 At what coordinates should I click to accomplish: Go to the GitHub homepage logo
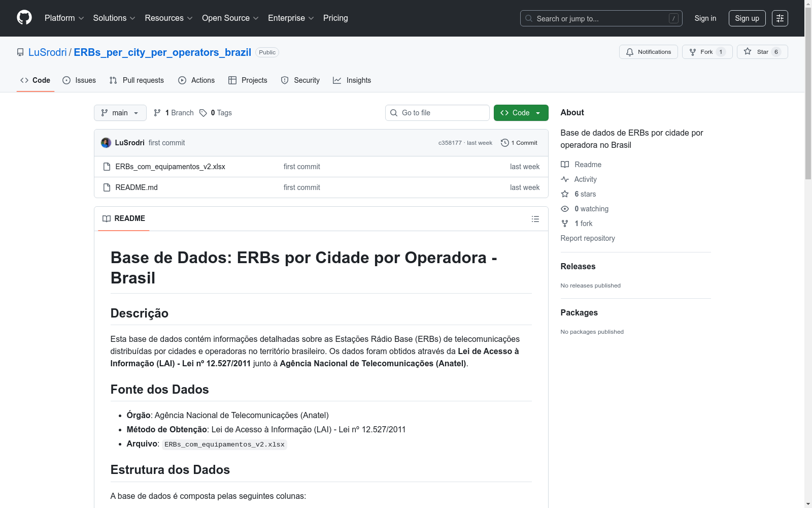pyautogui.click(x=24, y=18)
